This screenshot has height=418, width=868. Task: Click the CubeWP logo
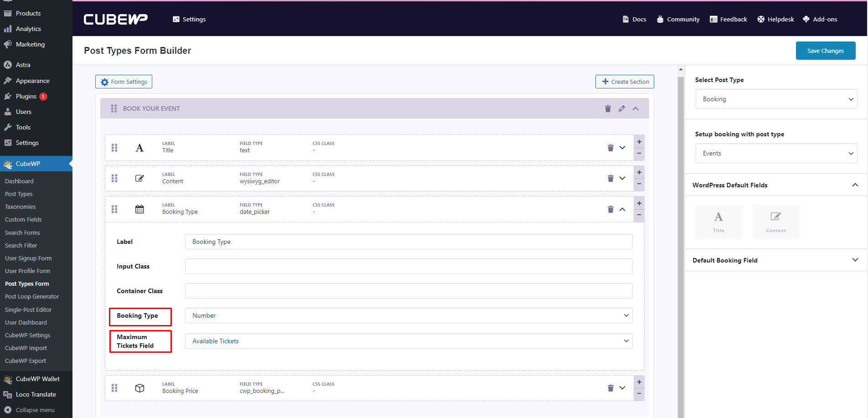115,19
